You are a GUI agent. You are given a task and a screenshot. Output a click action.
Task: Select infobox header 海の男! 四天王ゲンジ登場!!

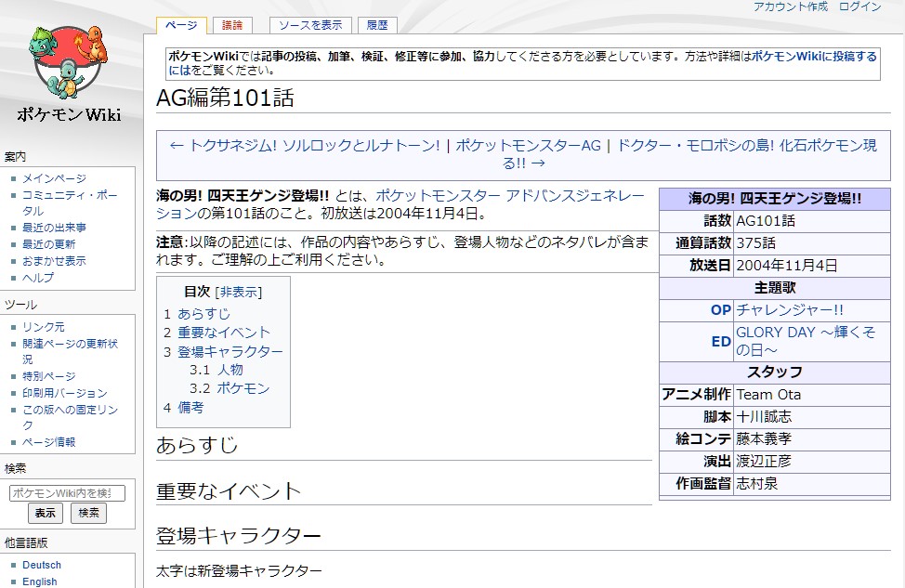pos(775,199)
